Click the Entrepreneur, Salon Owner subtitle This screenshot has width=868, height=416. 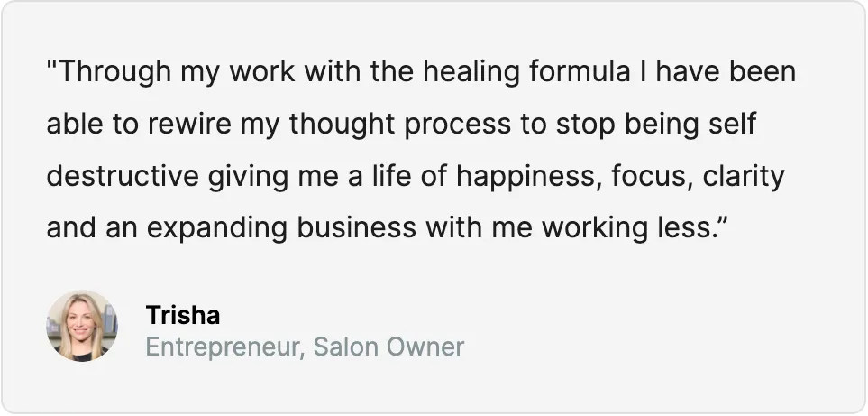[x=305, y=347]
